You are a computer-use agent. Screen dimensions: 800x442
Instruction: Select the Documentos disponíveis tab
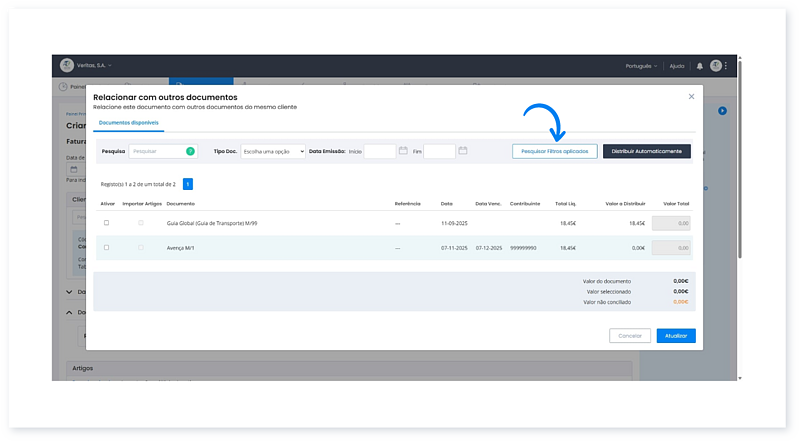click(128, 123)
